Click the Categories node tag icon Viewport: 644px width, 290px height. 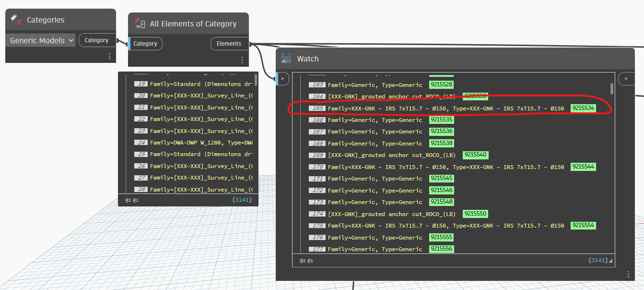point(16,20)
